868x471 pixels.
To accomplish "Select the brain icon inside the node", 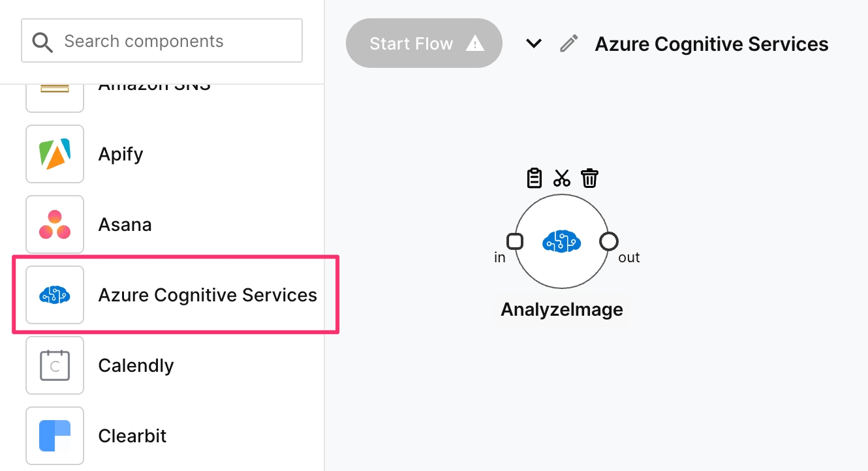I will pyautogui.click(x=561, y=242).
